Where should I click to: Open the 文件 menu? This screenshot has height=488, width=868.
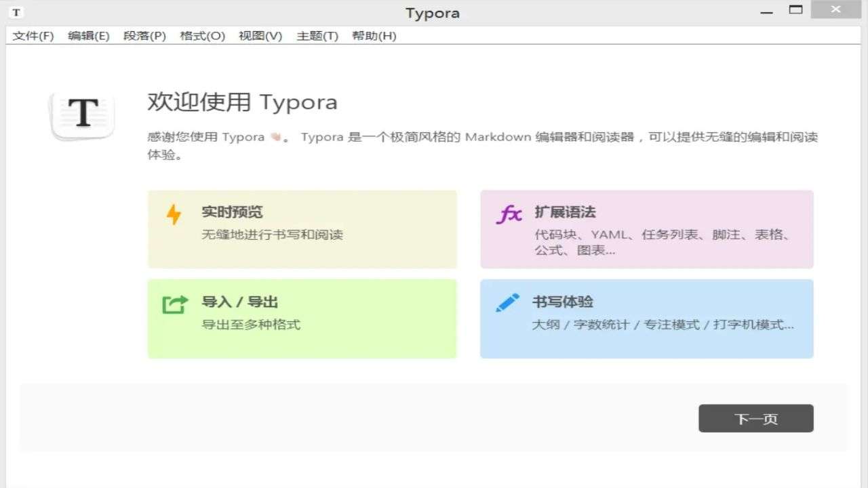(31, 36)
